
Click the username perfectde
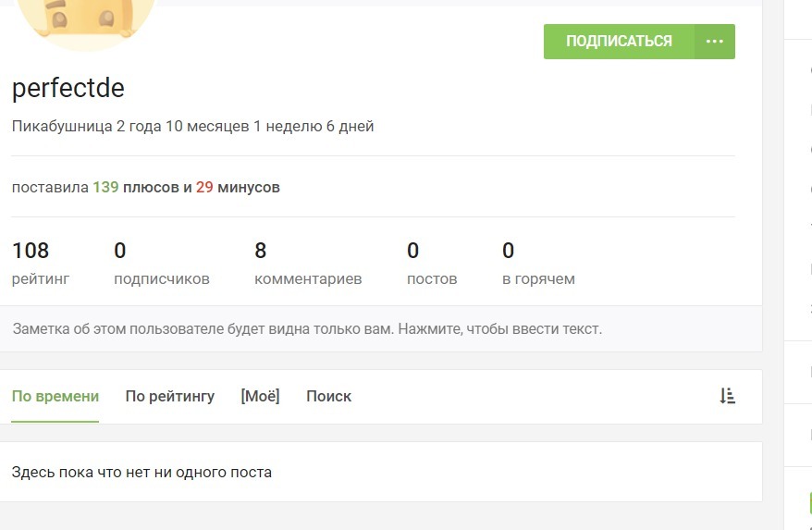68,88
